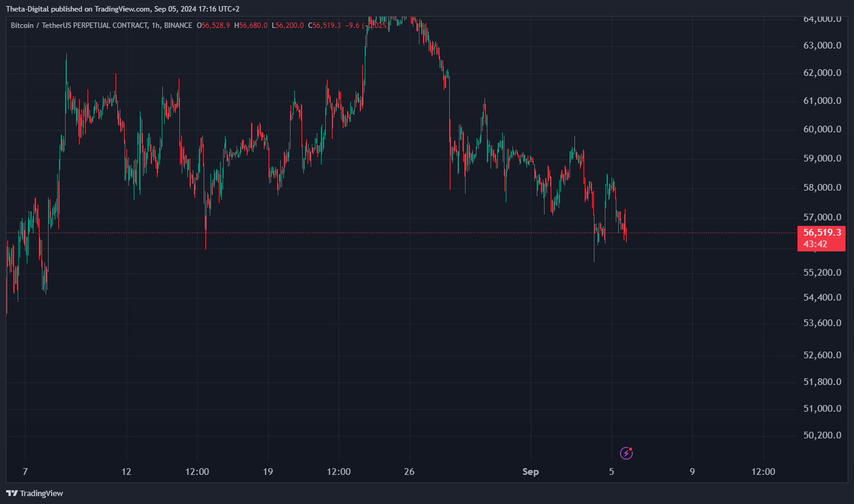854x504 pixels.
Task: Open the TradingView logo at bottom left
Action: tap(35, 493)
